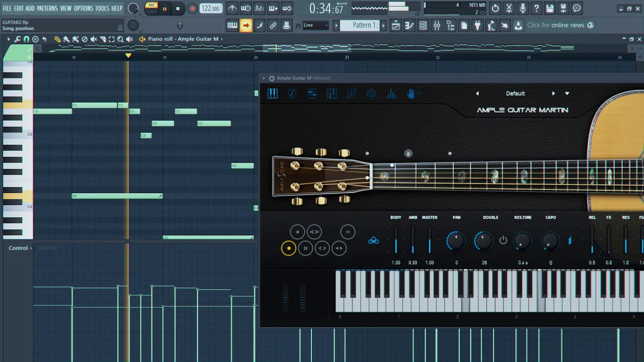Select the Zoom tool in piano roll

click(120, 39)
